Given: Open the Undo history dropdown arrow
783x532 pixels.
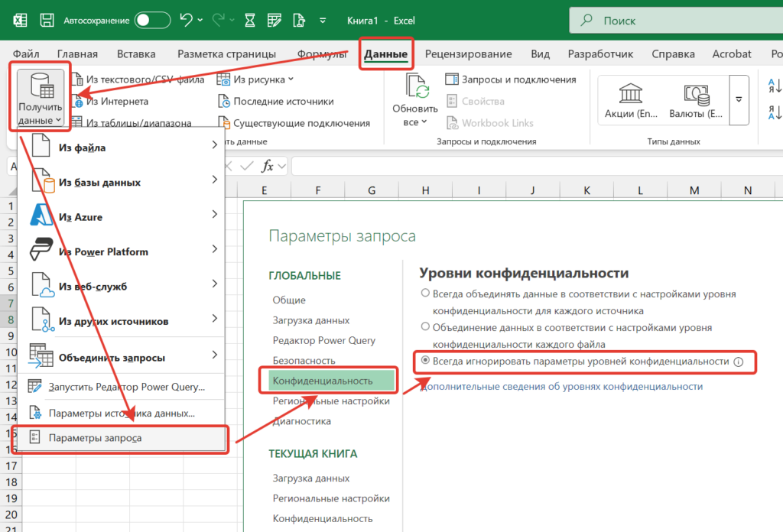Looking at the screenshot, I should click(200, 21).
